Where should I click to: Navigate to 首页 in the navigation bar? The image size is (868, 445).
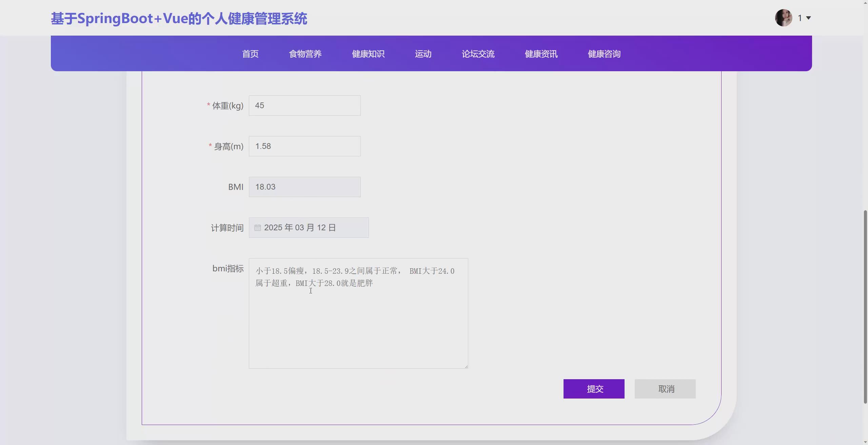(250, 54)
